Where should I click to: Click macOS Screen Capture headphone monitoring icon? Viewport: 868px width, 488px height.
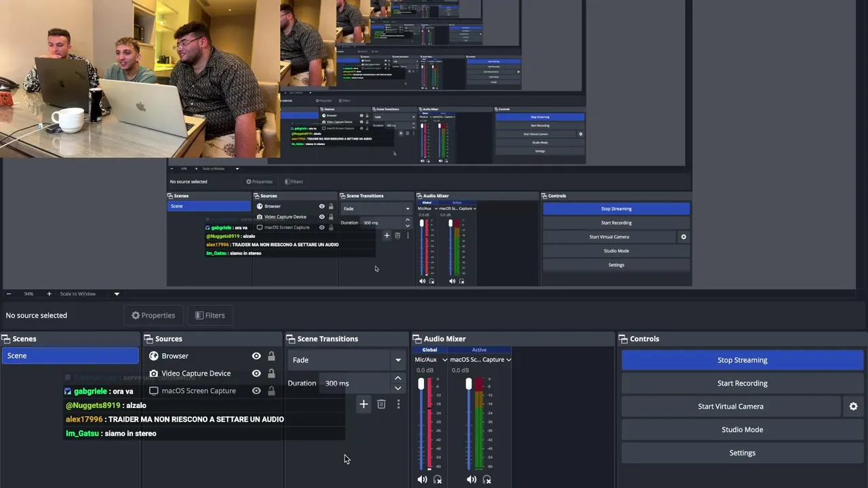(486, 480)
